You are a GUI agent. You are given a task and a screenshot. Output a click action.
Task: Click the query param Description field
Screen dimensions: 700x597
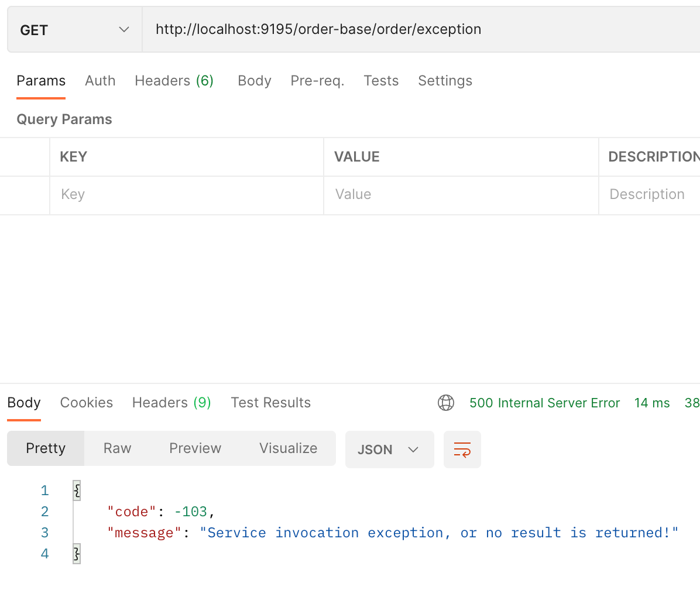coord(650,195)
